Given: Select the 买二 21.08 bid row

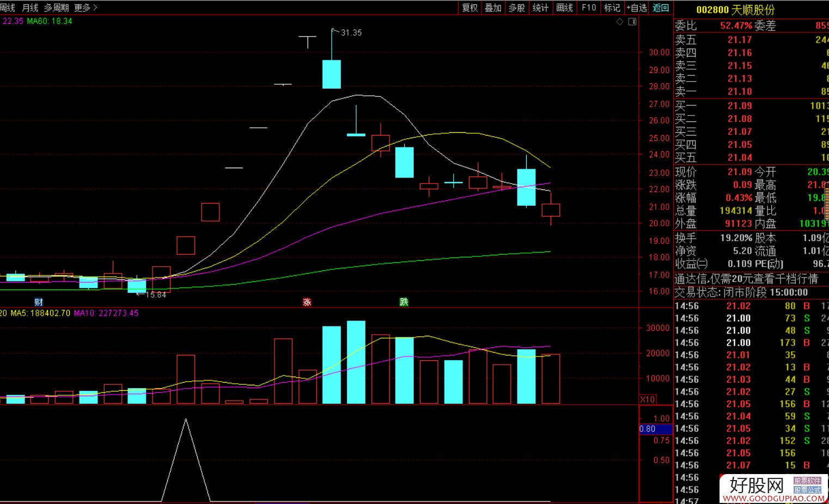Looking at the screenshot, I should (751, 119).
